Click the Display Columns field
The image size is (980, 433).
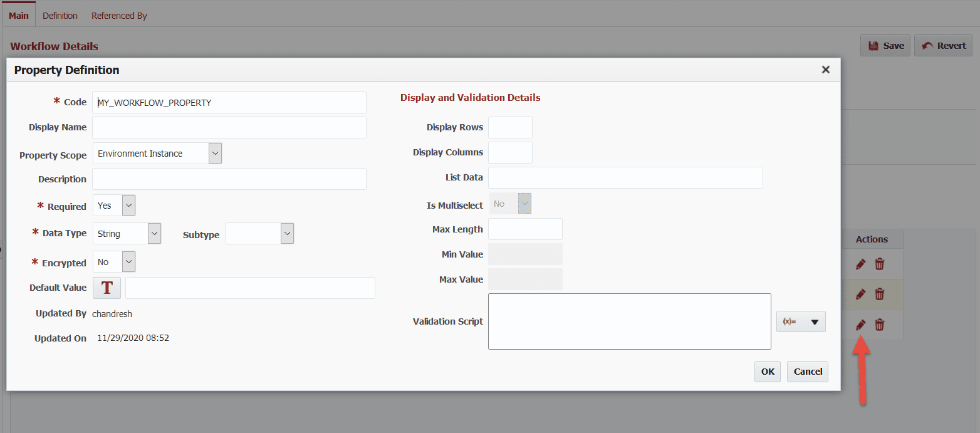point(510,152)
